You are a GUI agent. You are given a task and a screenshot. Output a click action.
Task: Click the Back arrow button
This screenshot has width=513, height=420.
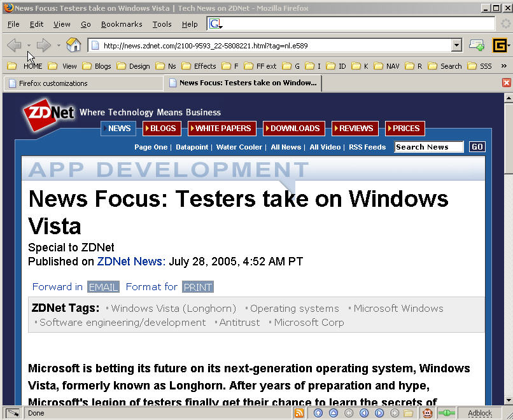coord(14,45)
